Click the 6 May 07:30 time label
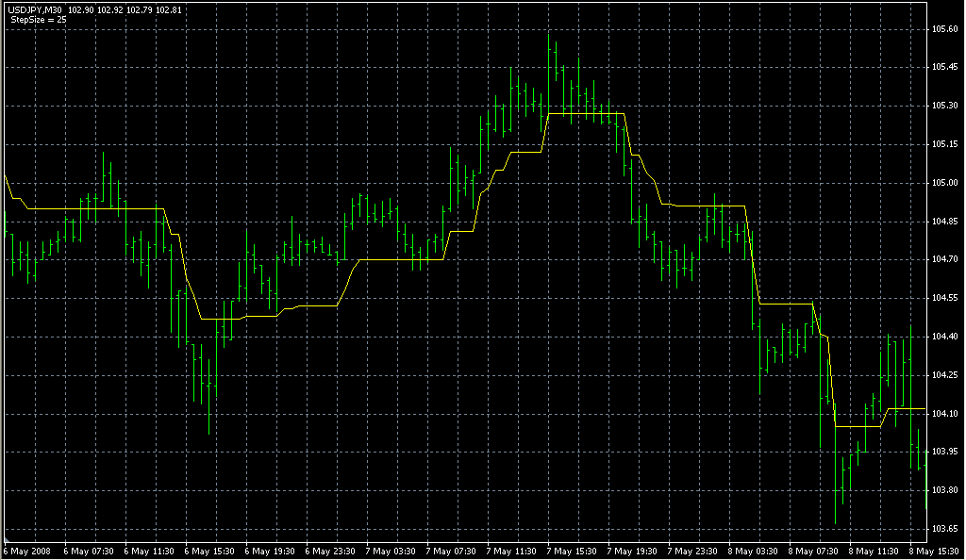 tap(89, 552)
